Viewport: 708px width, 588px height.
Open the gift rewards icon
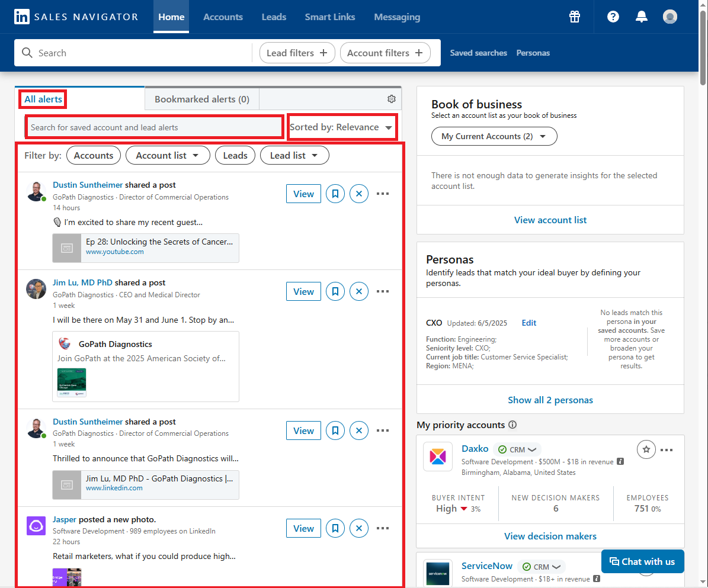pyautogui.click(x=574, y=17)
